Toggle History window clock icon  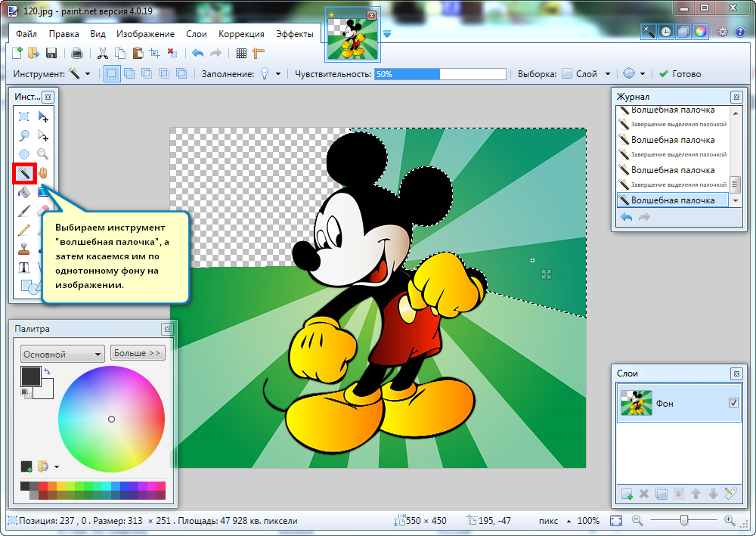coord(665,32)
